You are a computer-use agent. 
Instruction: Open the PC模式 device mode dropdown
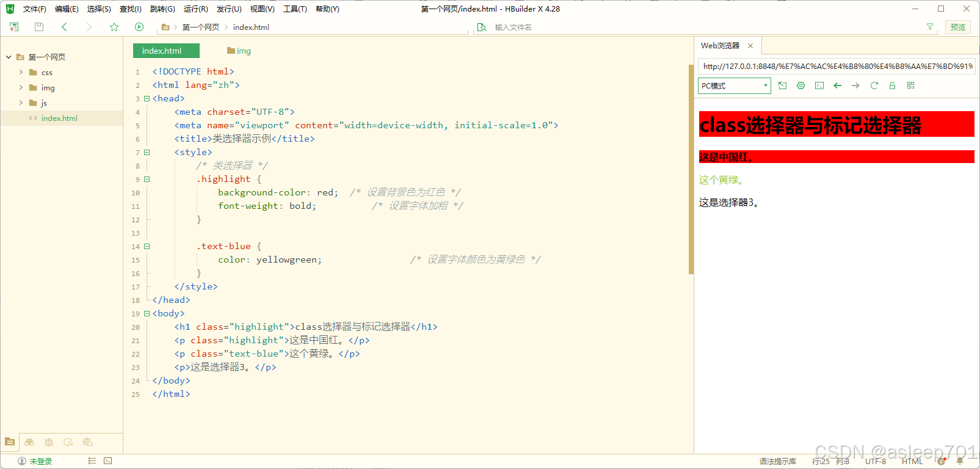coord(735,85)
